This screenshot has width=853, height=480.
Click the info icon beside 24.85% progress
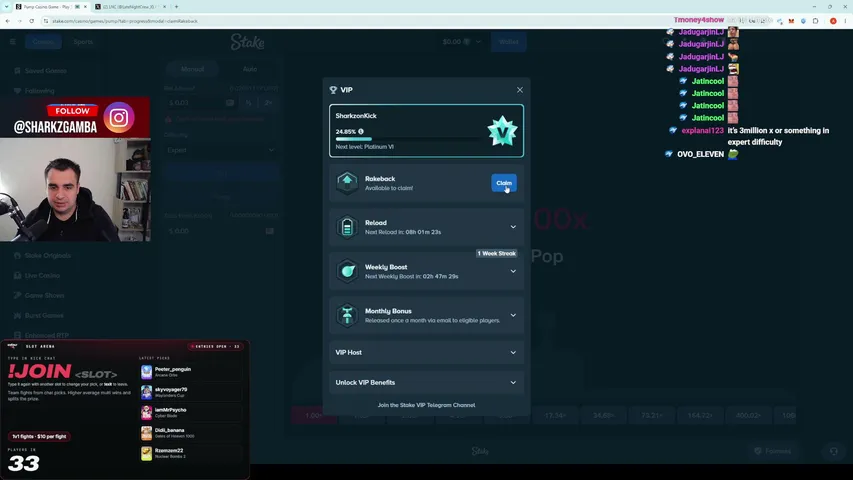click(x=361, y=131)
